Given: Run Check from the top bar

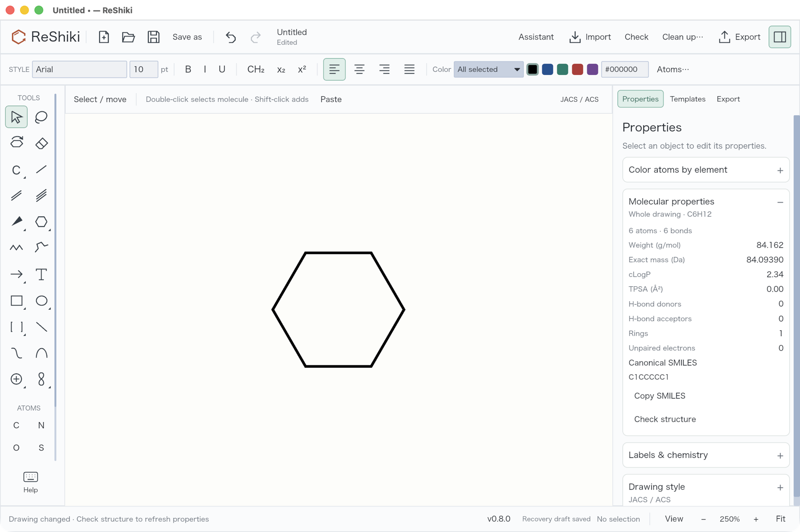Looking at the screenshot, I should click(636, 37).
